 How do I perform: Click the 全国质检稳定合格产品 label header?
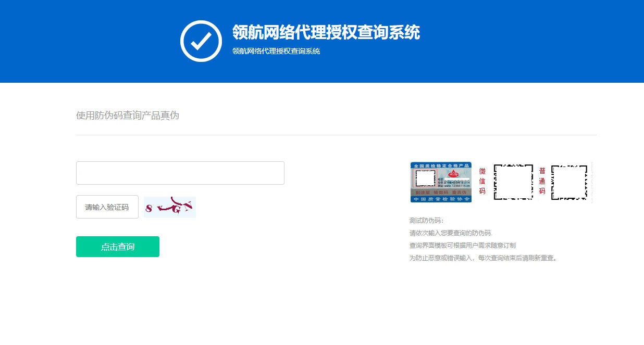point(442,164)
